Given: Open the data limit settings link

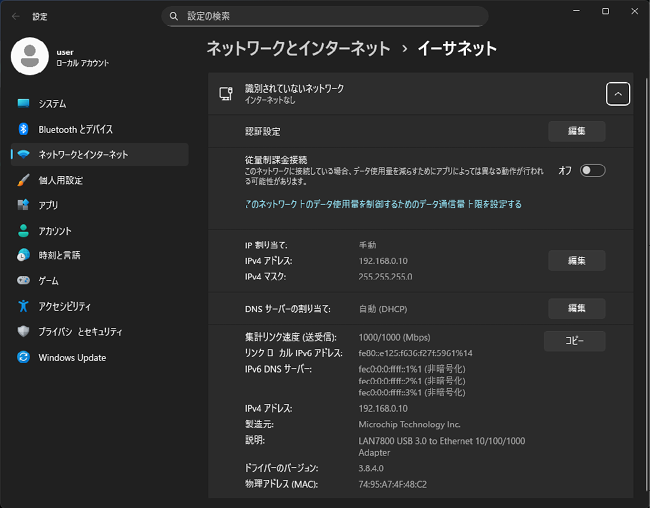Looking at the screenshot, I should tap(383, 204).
